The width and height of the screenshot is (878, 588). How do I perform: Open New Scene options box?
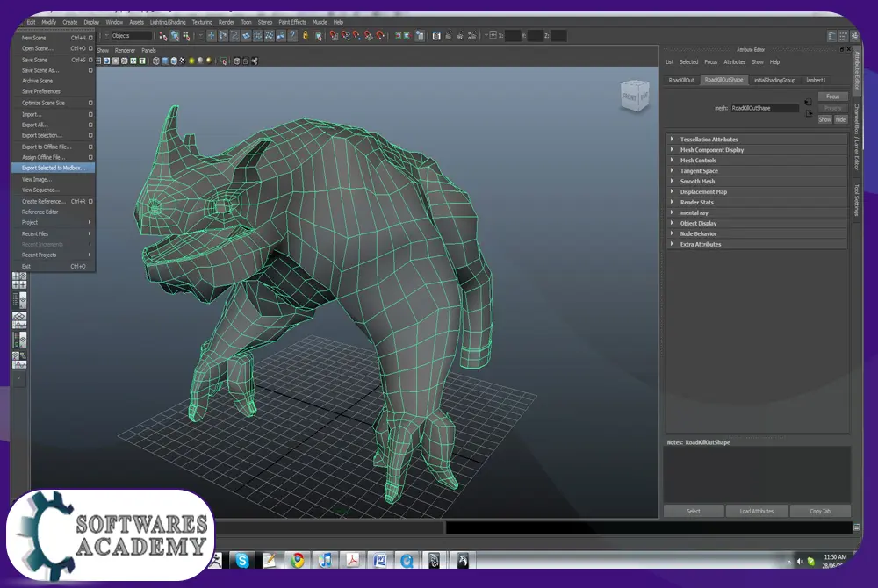[90, 38]
